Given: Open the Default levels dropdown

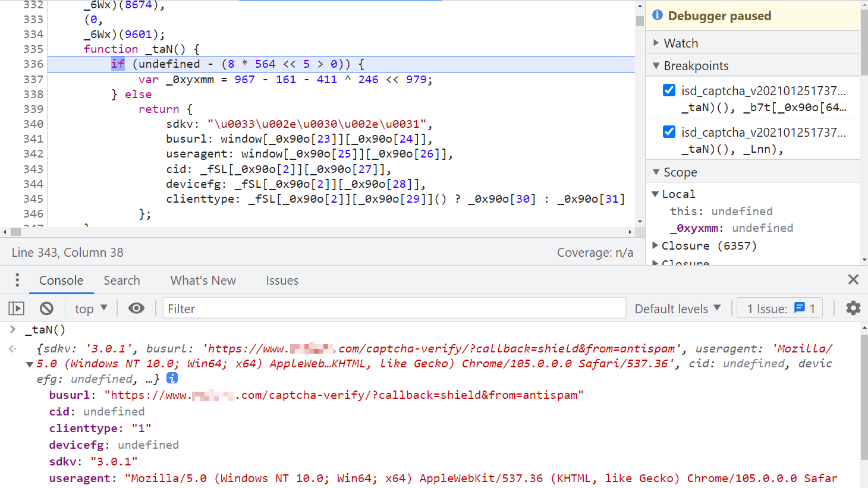Looking at the screenshot, I should point(678,308).
